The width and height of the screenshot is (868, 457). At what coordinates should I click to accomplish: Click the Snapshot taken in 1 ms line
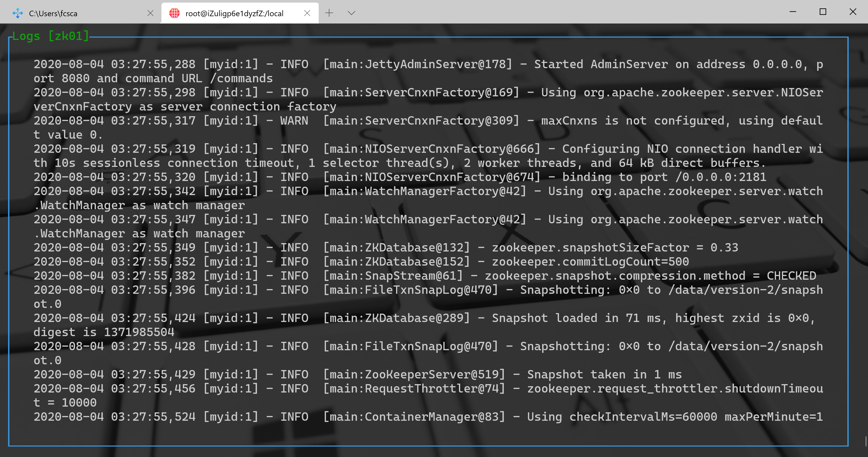pyautogui.click(x=358, y=374)
